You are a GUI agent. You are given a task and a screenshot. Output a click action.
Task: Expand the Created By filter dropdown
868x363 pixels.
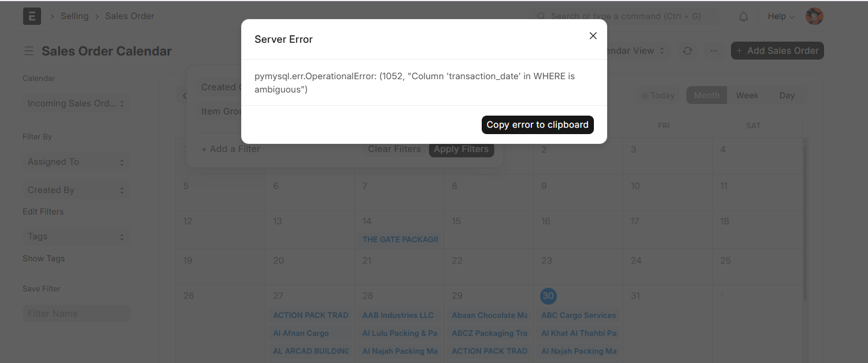[76, 190]
